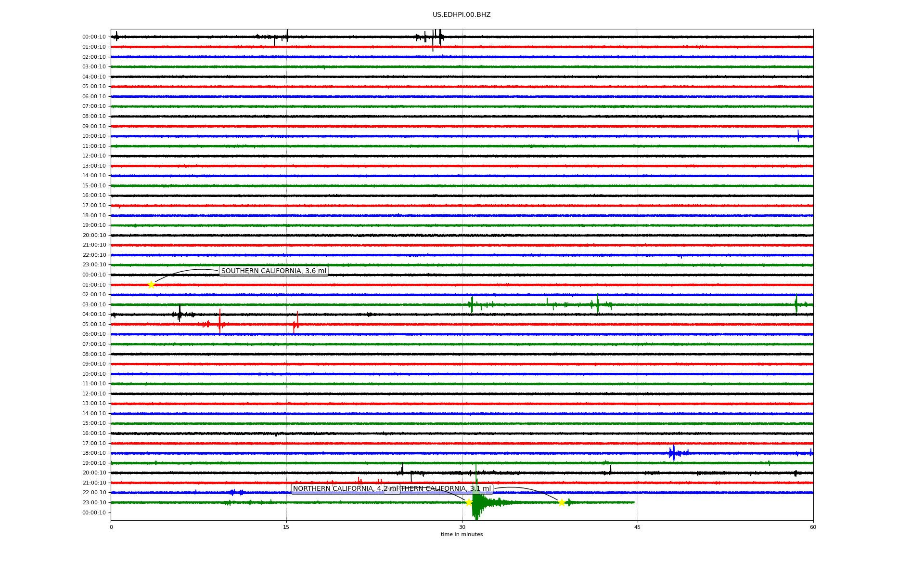
Task: Click the blue signal burst on the 18:00:10 trace
Action: coord(673,453)
